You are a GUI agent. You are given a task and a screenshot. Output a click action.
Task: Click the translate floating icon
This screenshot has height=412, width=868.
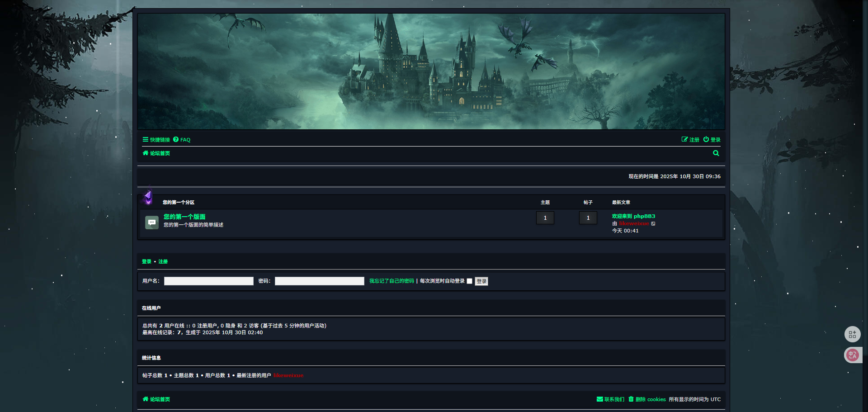853,355
